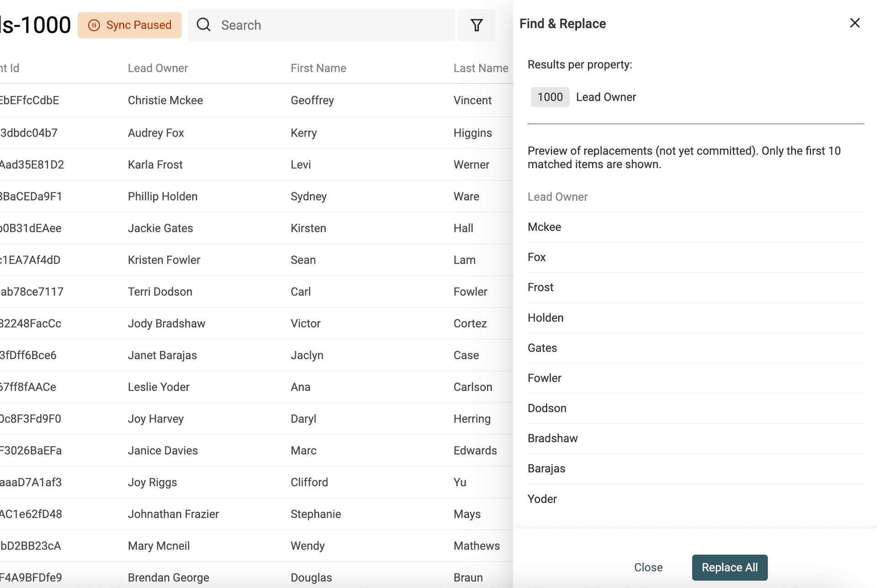Image resolution: width=877 pixels, height=588 pixels.
Task: Click the Sync Paused pause icon
Action: pos(94,25)
